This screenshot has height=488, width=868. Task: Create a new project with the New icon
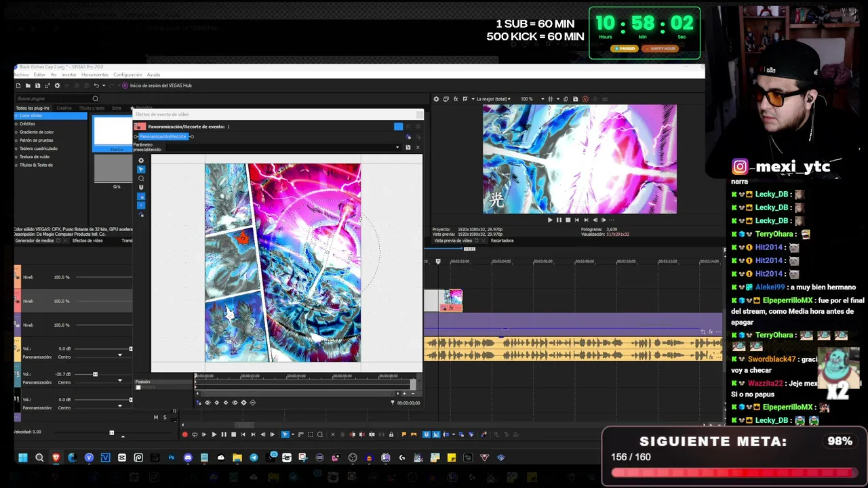(18, 85)
